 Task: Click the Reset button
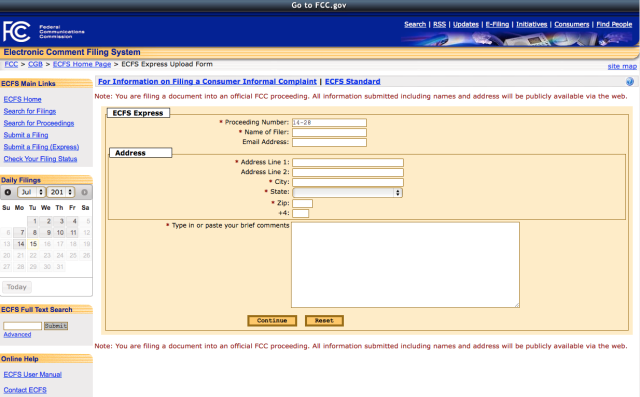[x=324, y=321]
